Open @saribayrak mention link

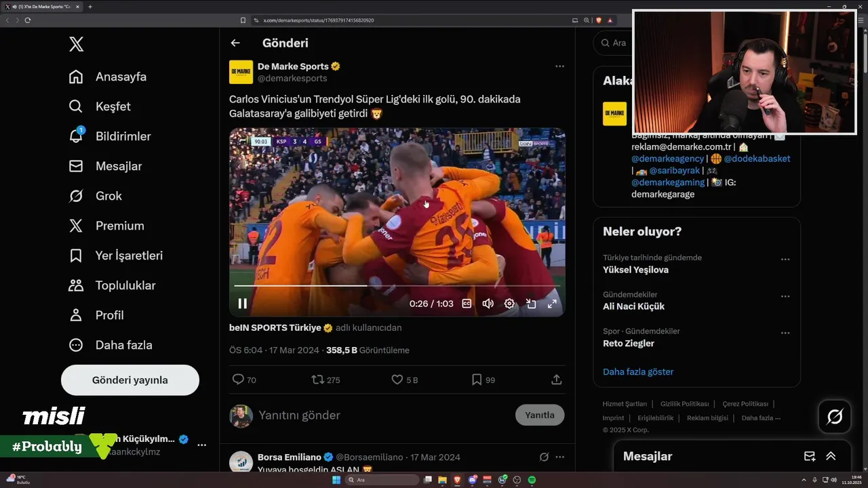[674, 170]
